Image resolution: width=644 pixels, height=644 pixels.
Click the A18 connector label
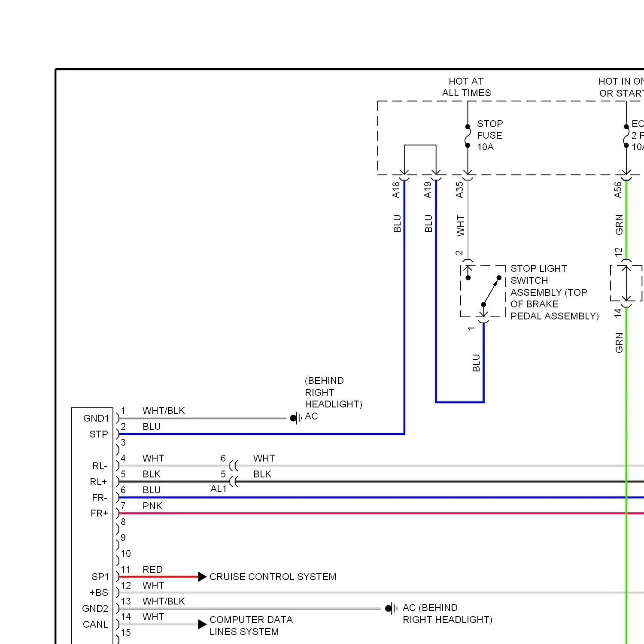click(x=396, y=190)
